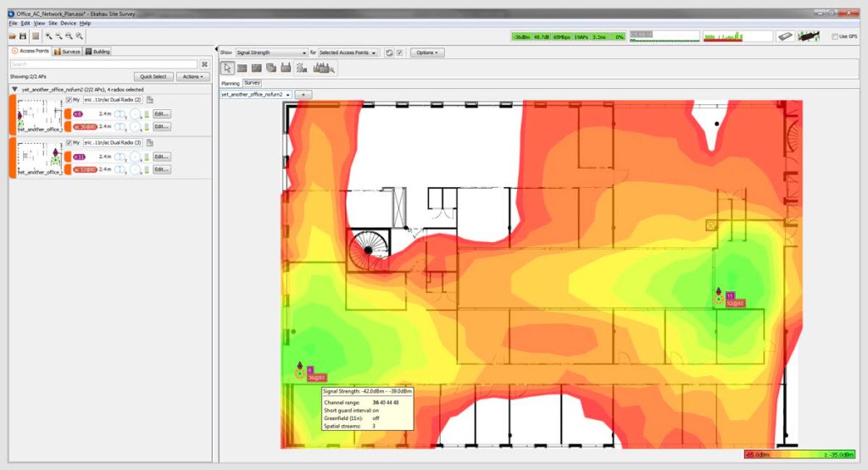Click the access point Search input field
Image resolution: width=868 pixels, height=470 pixels.
[x=103, y=64]
